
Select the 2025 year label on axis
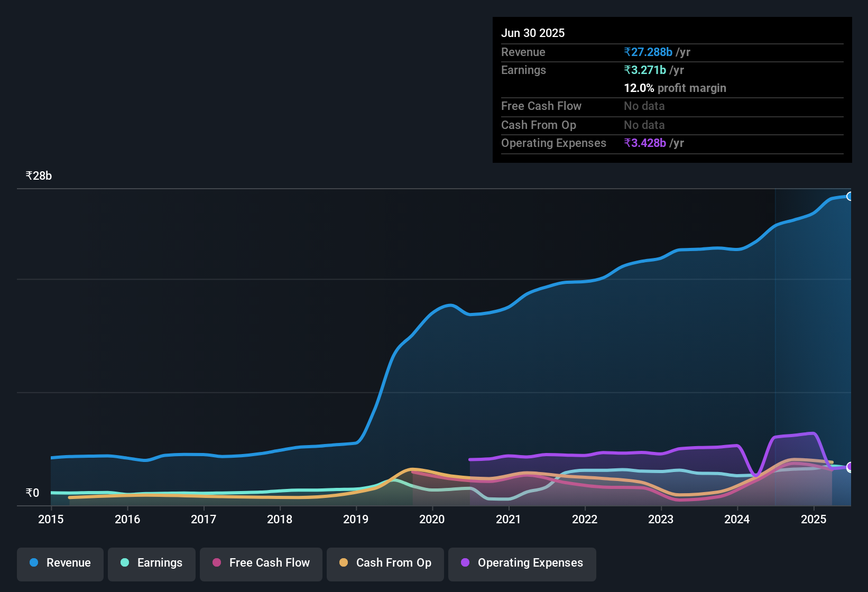(x=814, y=519)
